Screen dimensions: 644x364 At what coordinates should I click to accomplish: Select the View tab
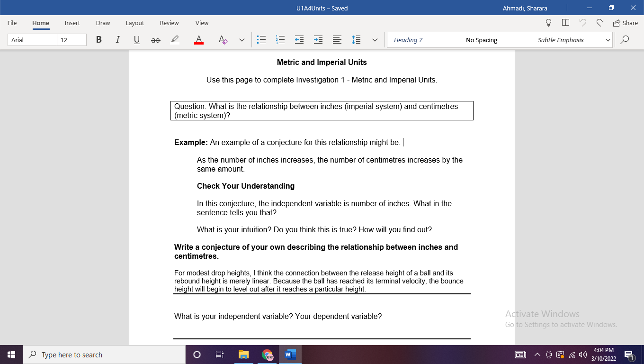[202, 23]
